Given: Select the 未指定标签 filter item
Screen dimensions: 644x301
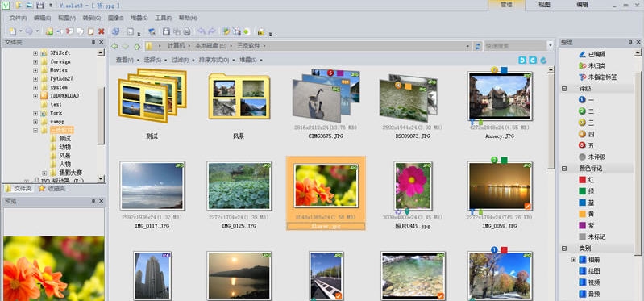Looking at the screenshot, I should (x=597, y=77).
